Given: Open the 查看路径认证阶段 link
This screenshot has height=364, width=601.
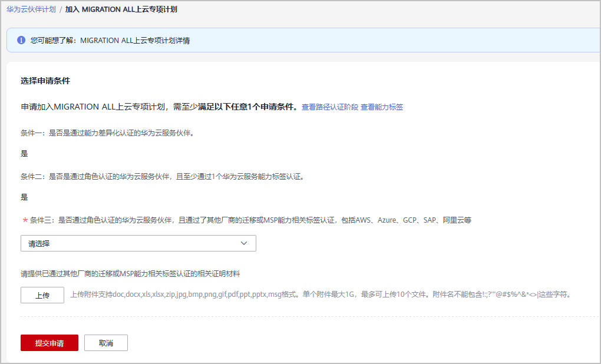Looking at the screenshot, I should [x=329, y=107].
